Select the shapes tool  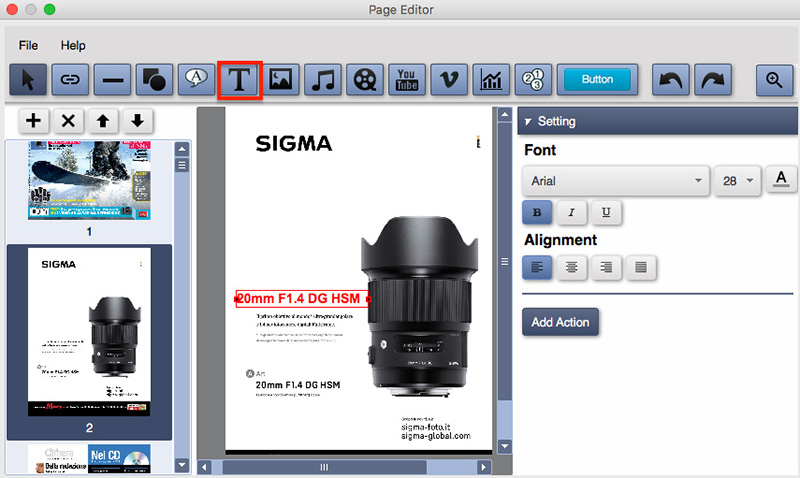click(x=154, y=80)
